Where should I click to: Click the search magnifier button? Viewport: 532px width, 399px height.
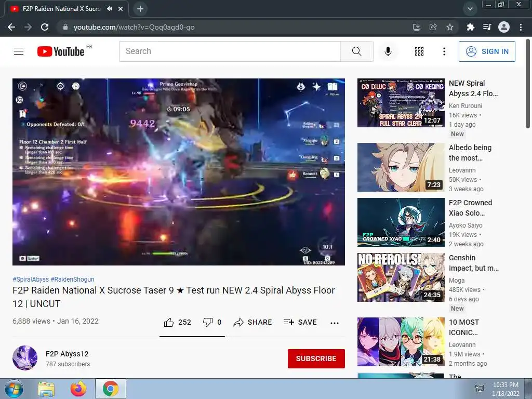click(x=356, y=51)
